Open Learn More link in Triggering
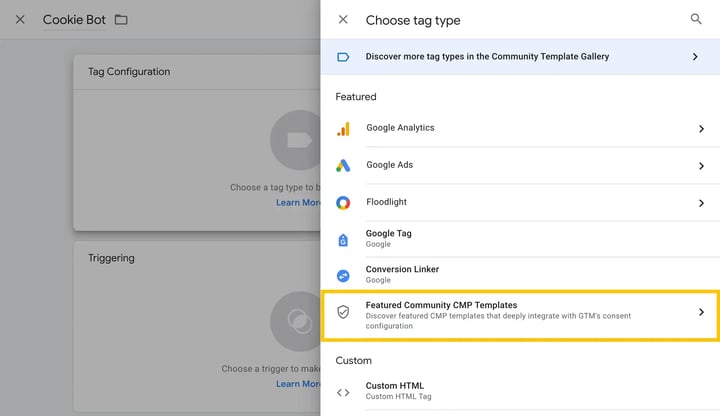The height and width of the screenshot is (416, 720). point(298,384)
